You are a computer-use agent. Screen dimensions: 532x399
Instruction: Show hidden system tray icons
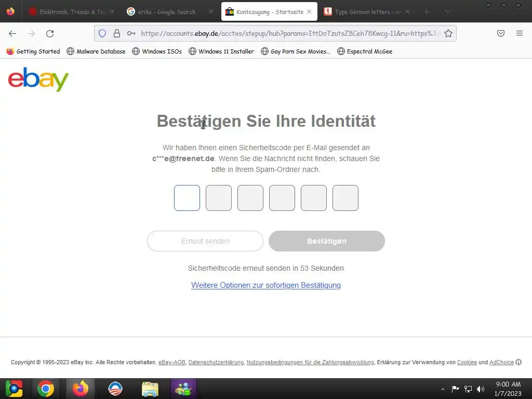443,389
